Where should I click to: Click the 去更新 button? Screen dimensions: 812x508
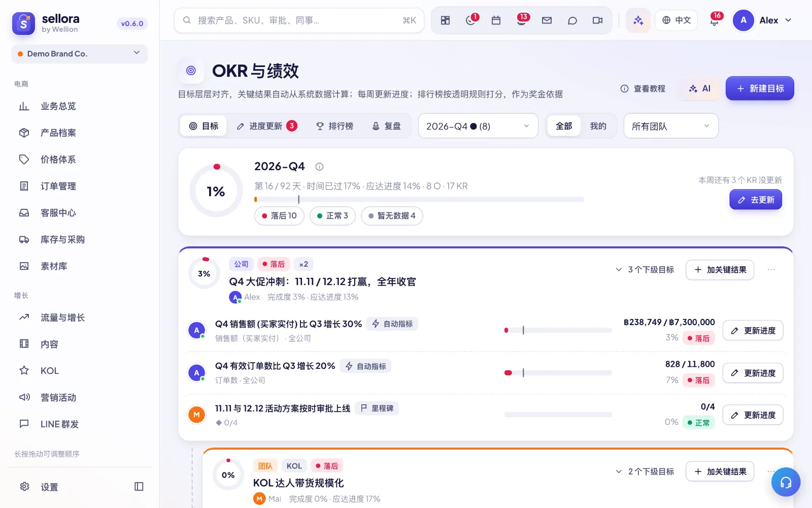[756, 200]
